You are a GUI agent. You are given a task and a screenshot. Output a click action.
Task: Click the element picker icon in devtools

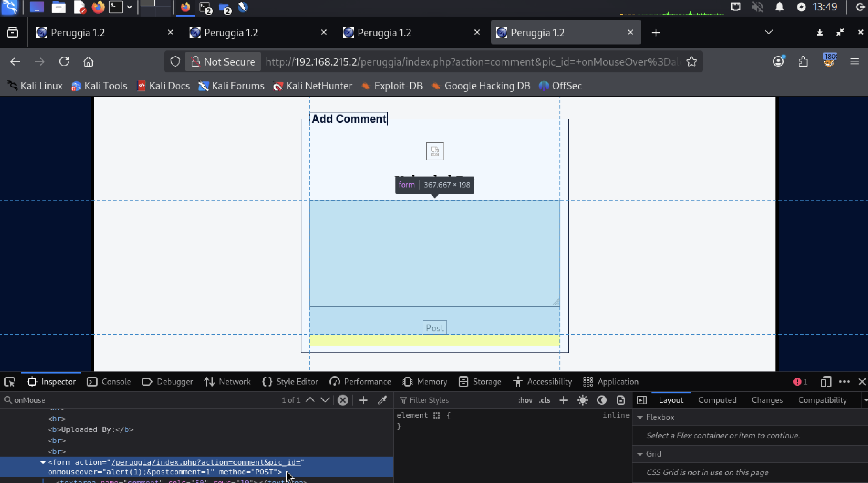coord(9,382)
